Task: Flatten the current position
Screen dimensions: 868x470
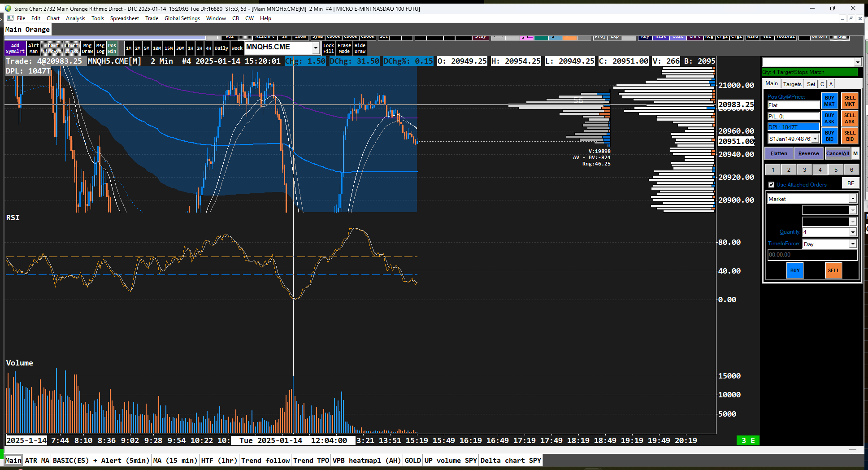Action: click(x=779, y=153)
